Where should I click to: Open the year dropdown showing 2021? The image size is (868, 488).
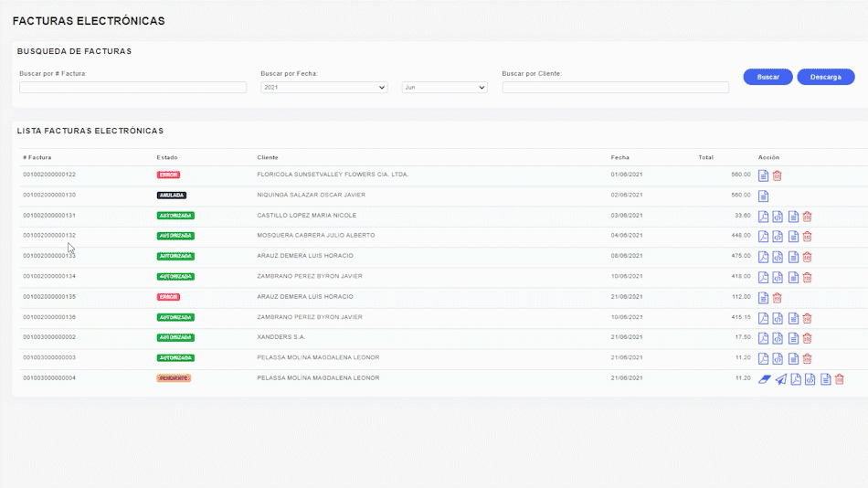(x=323, y=88)
